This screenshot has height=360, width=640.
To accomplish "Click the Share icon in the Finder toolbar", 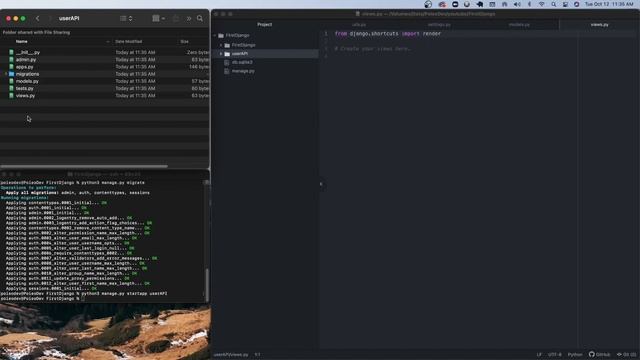I will [176, 18].
